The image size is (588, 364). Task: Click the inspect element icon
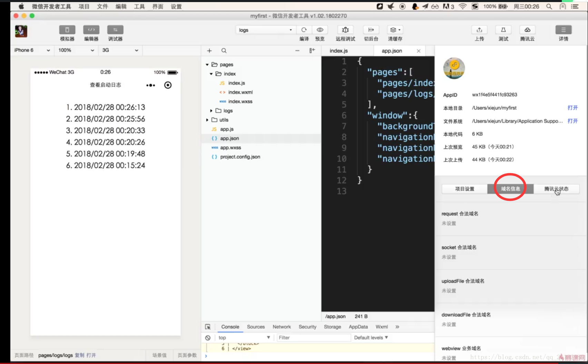tap(208, 327)
